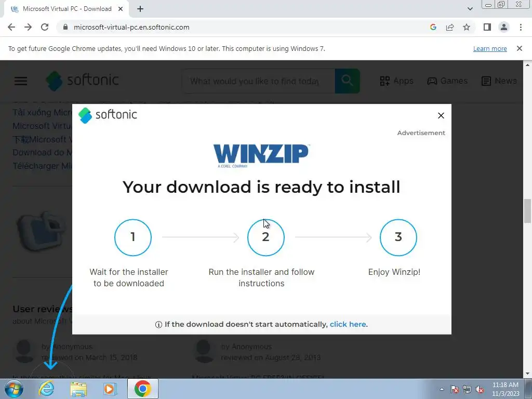
Task: Click the scrollbar up arrow
Action: (528, 64)
